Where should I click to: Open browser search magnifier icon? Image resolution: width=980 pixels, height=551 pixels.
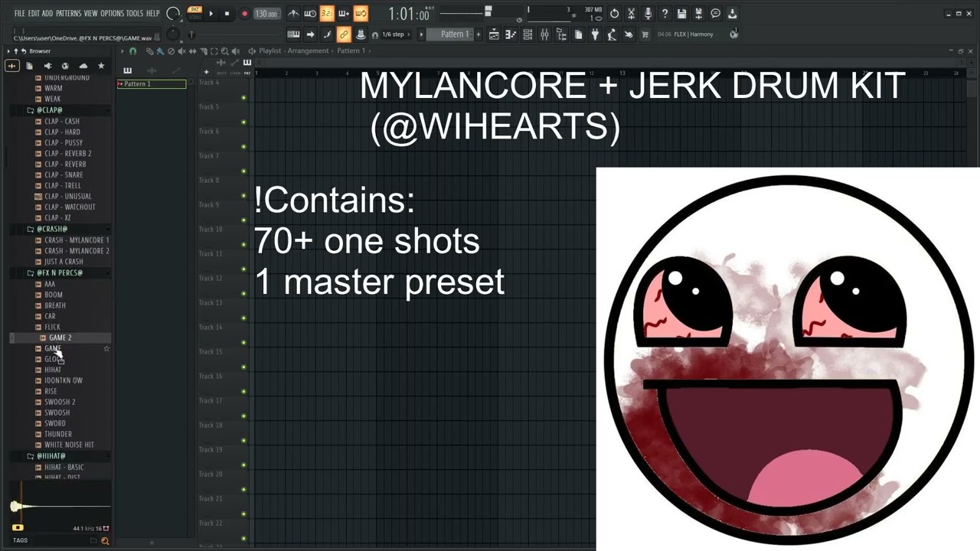[x=105, y=541]
